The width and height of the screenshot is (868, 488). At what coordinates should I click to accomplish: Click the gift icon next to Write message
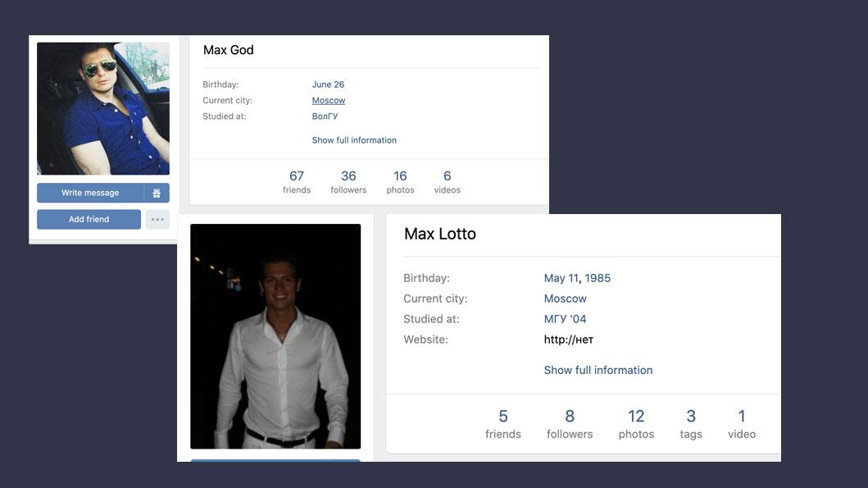[x=157, y=193]
